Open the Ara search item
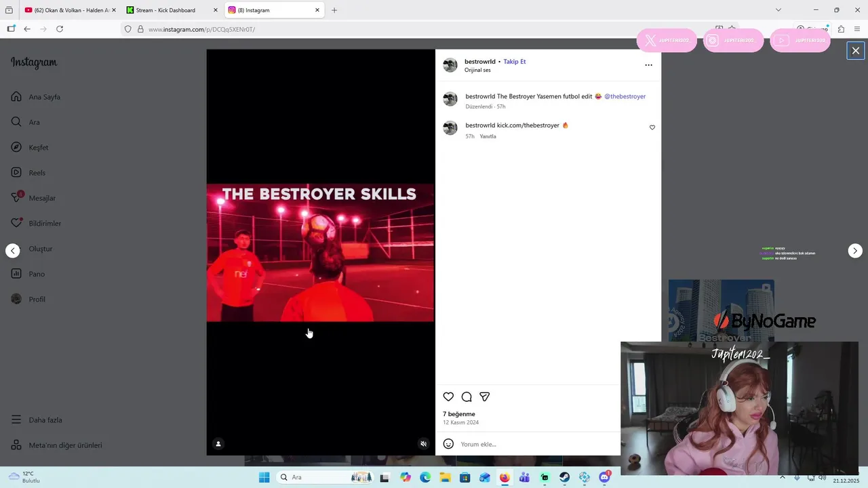 pyautogui.click(x=26, y=122)
